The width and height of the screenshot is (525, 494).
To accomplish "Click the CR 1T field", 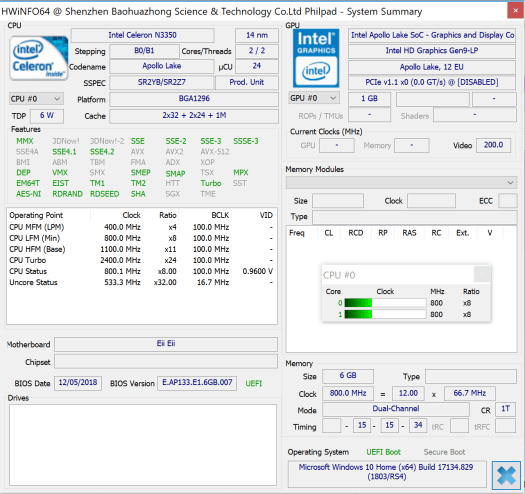I will coord(505,409).
